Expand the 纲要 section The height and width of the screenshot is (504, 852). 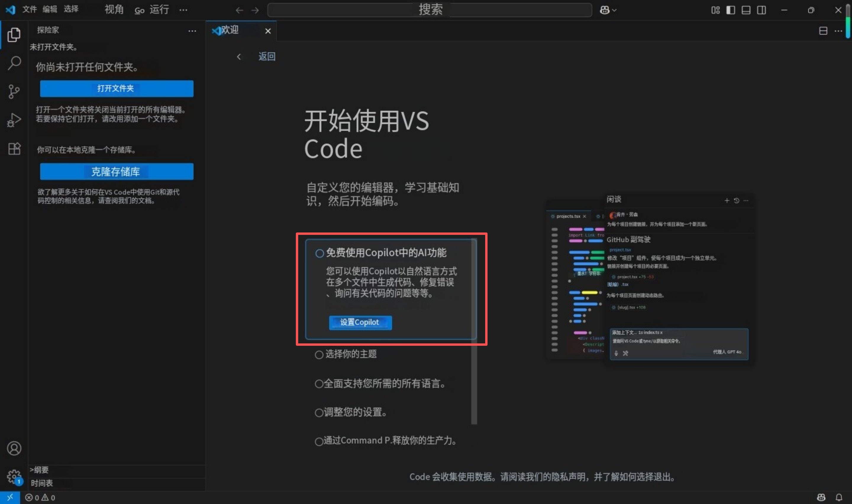click(x=117, y=470)
